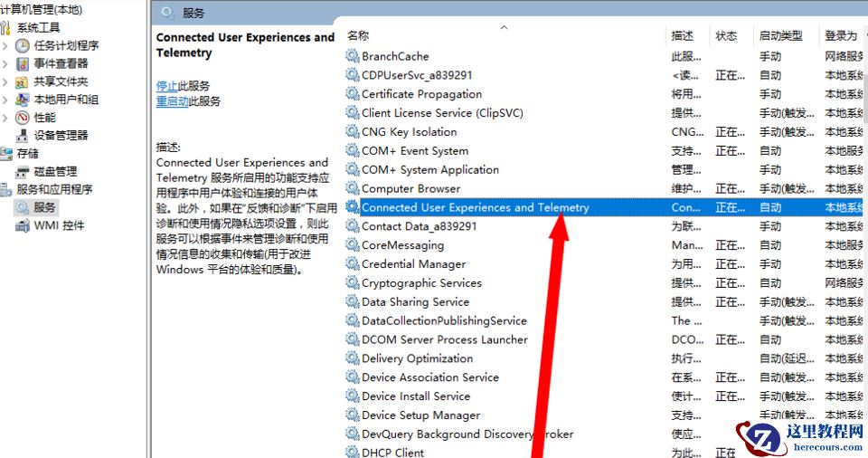Click 网络服务 login value of BranchCache
Viewport: 868px width, 458px height.
click(x=844, y=56)
